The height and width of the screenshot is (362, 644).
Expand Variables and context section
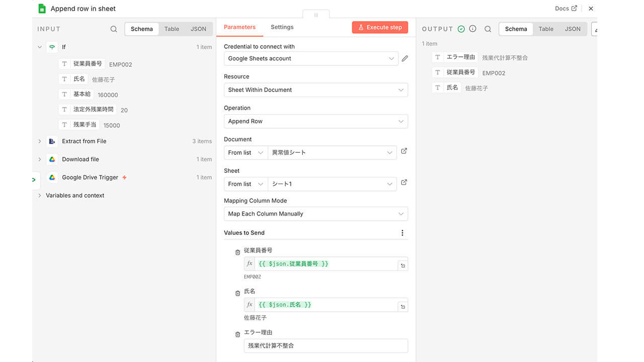click(40, 196)
